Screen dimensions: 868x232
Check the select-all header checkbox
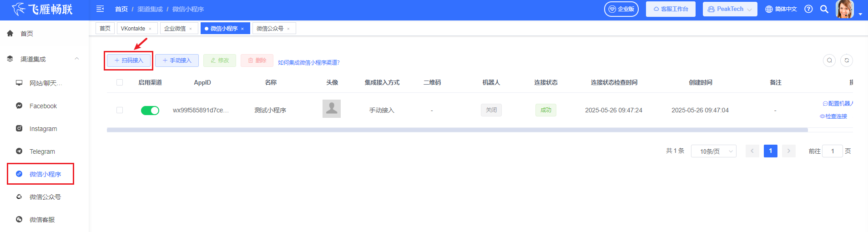tap(120, 82)
